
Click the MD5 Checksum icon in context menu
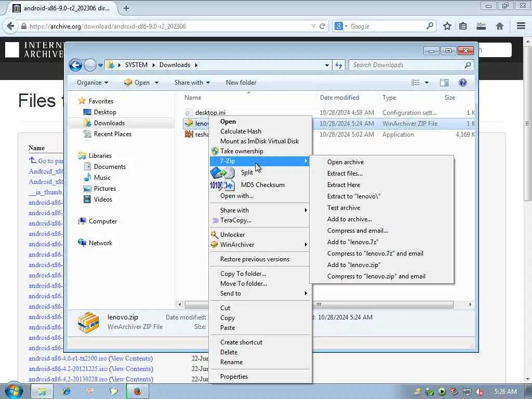coord(223,185)
